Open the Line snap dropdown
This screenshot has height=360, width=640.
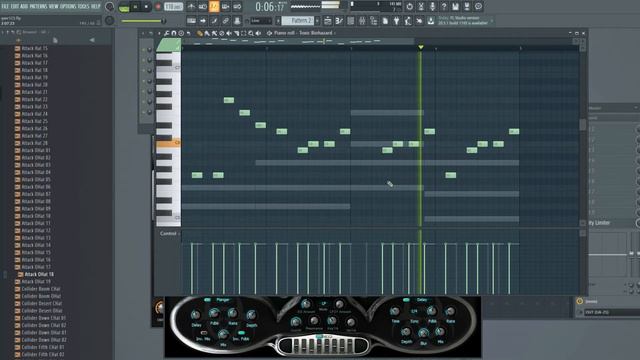point(260,20)
